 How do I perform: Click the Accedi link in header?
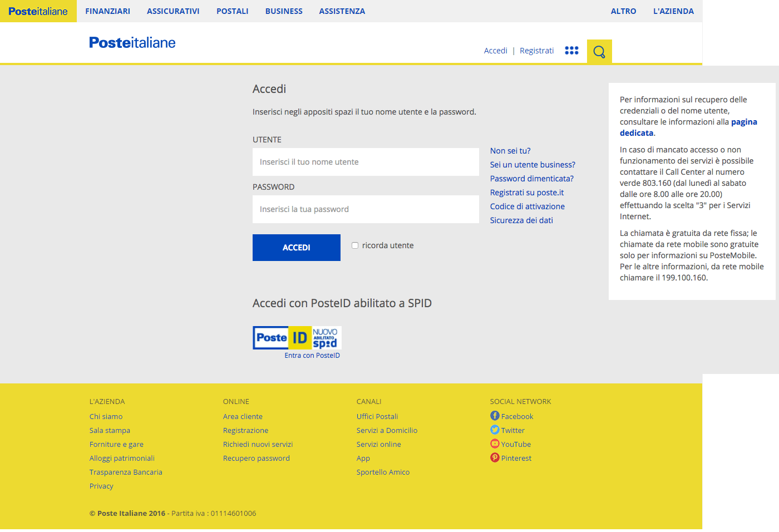[496, 51]
